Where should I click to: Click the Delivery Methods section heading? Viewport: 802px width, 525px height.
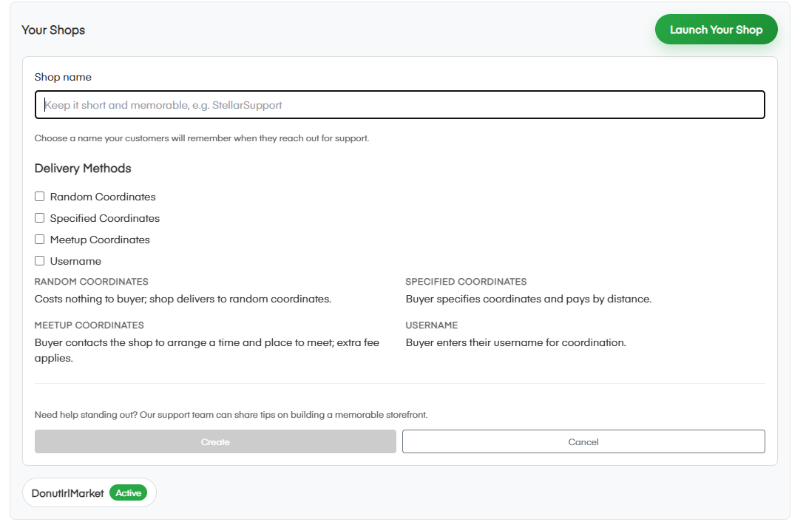click(83, 168)
